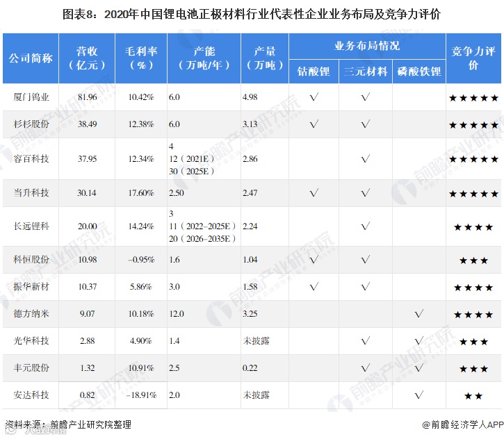504x439 pixels.
Task: Click 未披露 in the 光华科技 row
Action: [257, 340]
